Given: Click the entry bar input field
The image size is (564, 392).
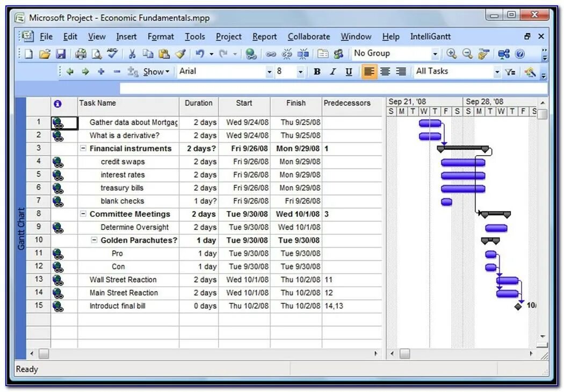Looking at the screenshot, I should (x=334, y=89).
